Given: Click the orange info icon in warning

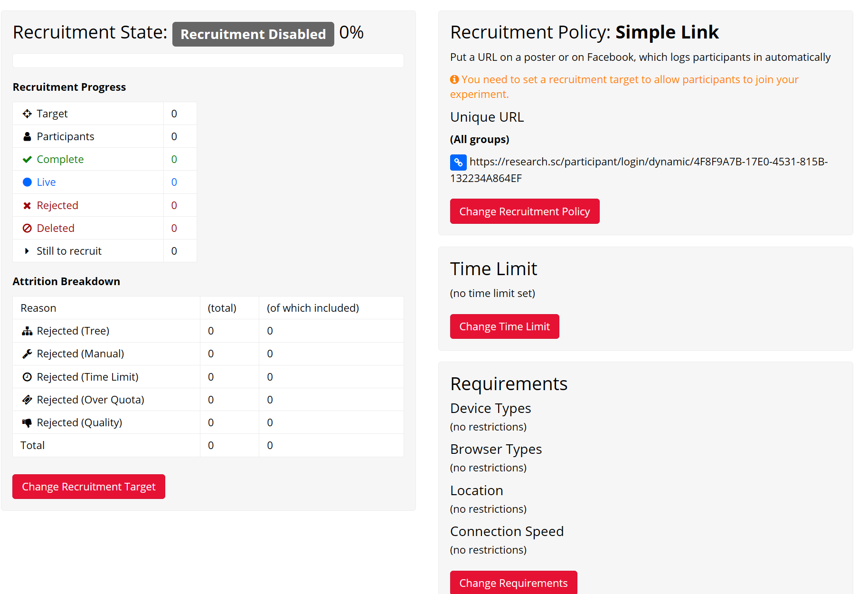Looking at the screenshot, I should pyautogui.click(x=454, y=80).
